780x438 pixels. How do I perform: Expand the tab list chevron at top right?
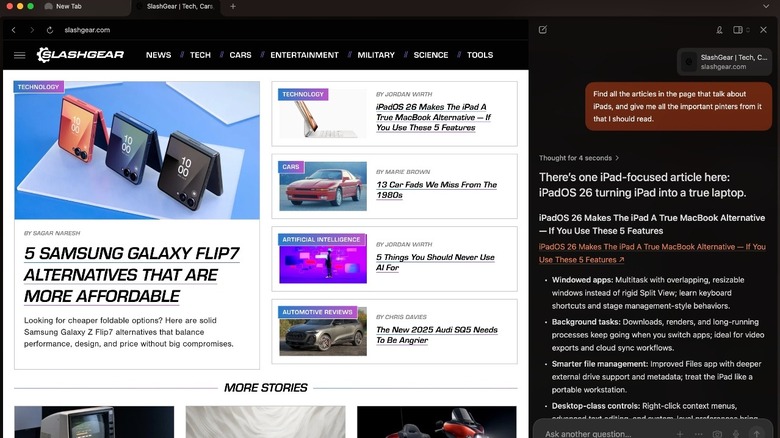(767, 6)
